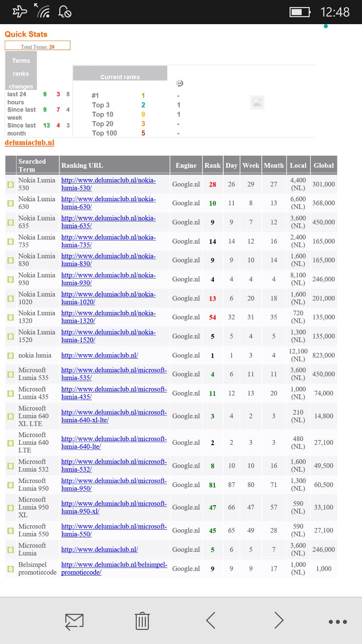Open the microsoft-lumia-532 ranking URL
The image size is (362, 644).
pos(114,465)
